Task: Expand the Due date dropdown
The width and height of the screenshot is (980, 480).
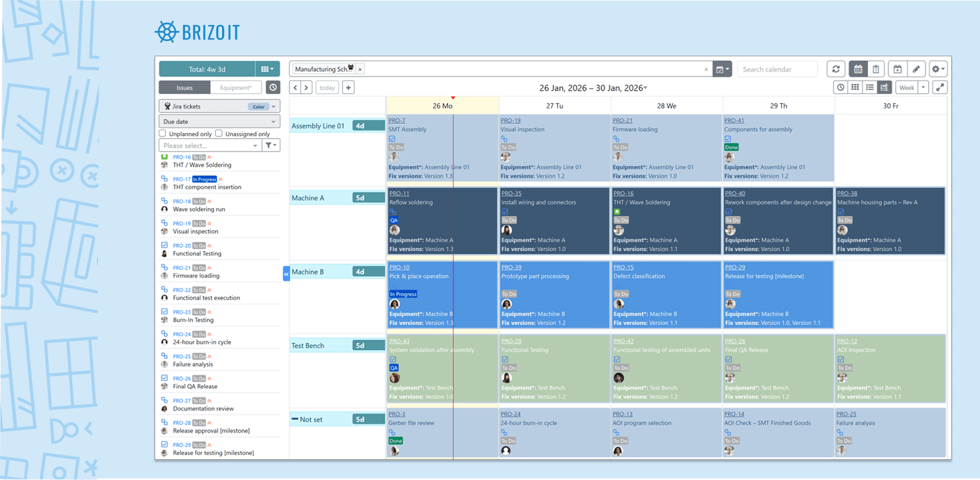Action: pyautogui.click(x=219, y=121)
